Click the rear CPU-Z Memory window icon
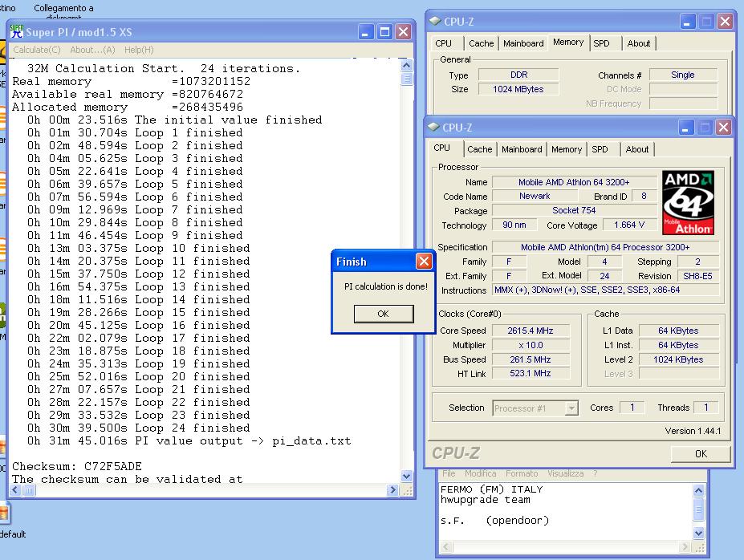744x560 pixels. point(435,21)
